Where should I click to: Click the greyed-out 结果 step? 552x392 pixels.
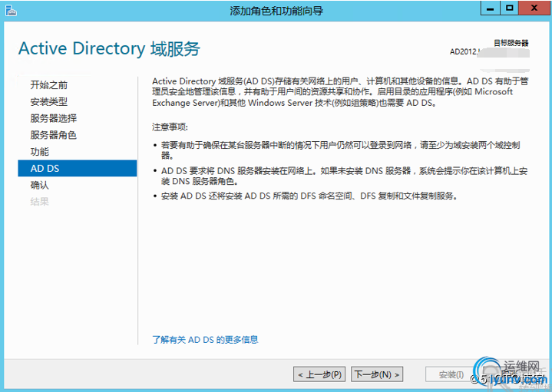39,202
